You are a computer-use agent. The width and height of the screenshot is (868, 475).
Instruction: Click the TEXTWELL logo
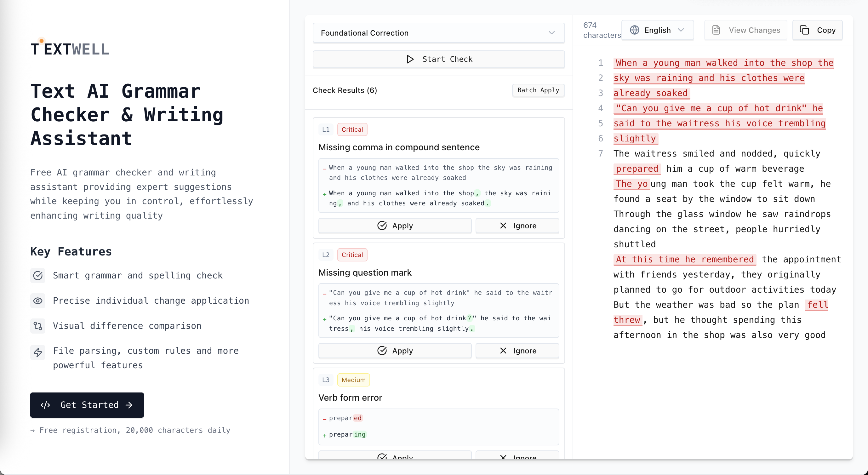point(70,49)
